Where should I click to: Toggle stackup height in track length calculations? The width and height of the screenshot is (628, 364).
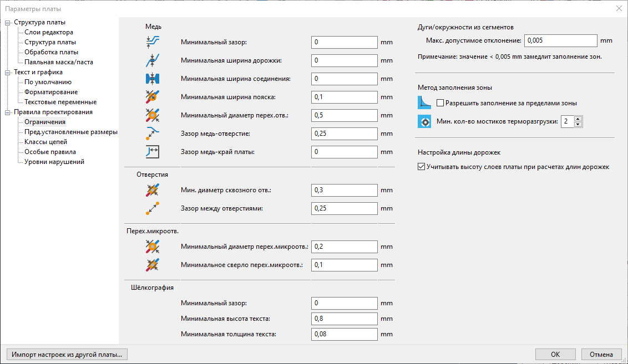pyautogui.click(x=421, y=167)
